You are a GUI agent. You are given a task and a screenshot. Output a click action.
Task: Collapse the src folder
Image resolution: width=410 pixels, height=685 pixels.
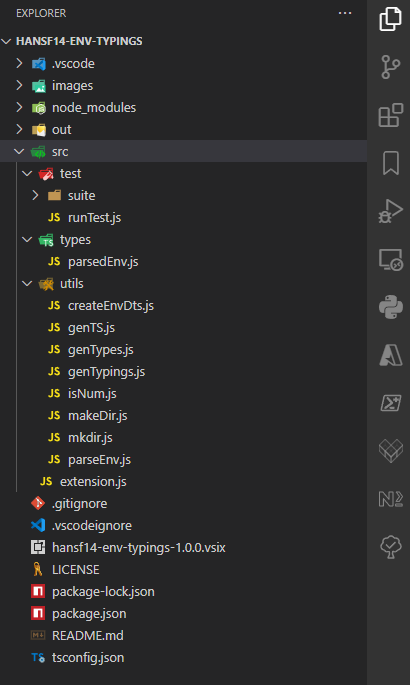pyautogui.click(x=183, y=152)
